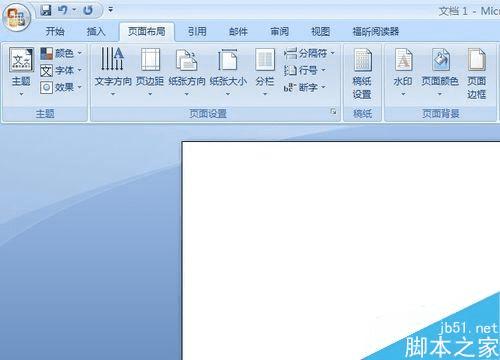Click the 水印 watermark icon
The width and height of the screenshot is (500, 360).
pos(403,60)
